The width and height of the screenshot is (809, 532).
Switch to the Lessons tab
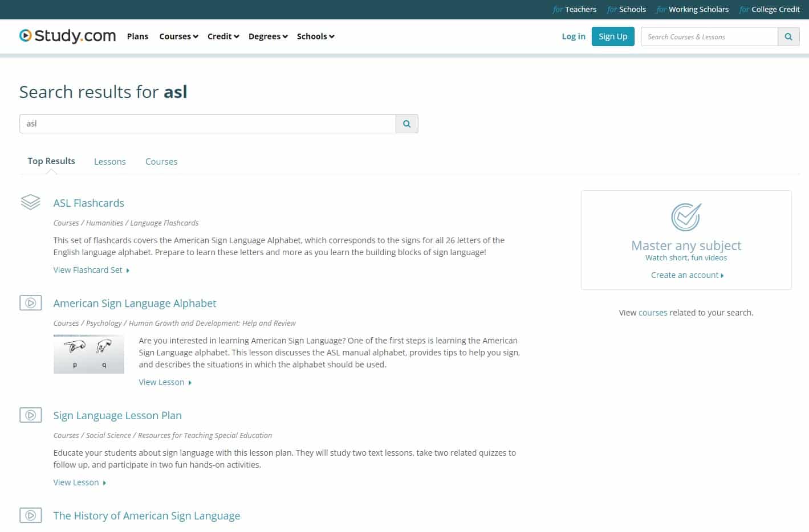[109, 162]
